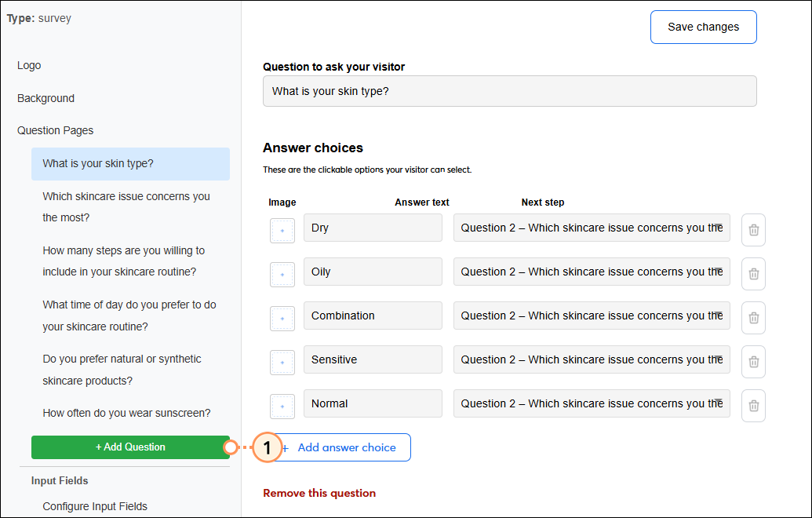Image resolution: width=812 pixels, height=518 pixels.
Task: Choose image for Oily answer
Action: (x=282, y=274)
